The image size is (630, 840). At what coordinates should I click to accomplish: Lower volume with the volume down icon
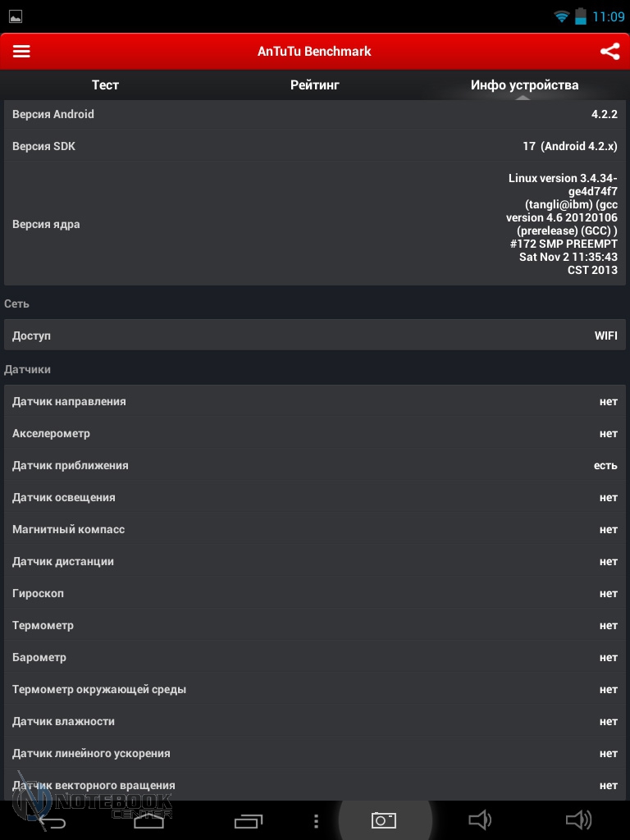[x=479, y=820]
